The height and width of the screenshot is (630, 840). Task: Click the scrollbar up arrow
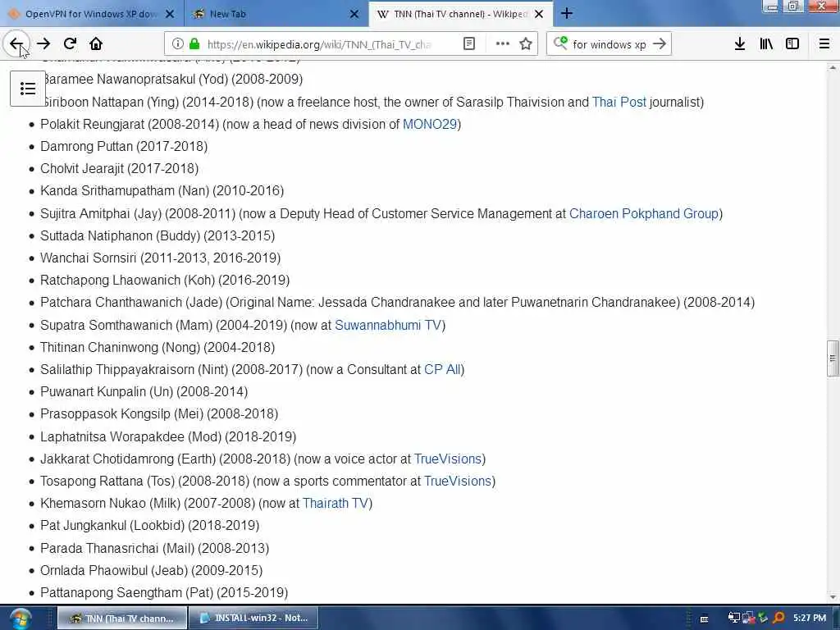click(833, 68)
